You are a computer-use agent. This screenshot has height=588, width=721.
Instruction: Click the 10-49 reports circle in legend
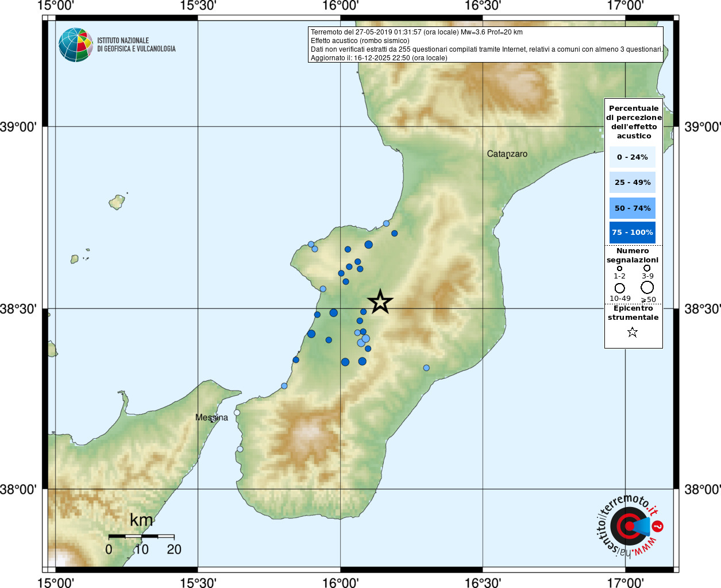[x=619, y=288]
